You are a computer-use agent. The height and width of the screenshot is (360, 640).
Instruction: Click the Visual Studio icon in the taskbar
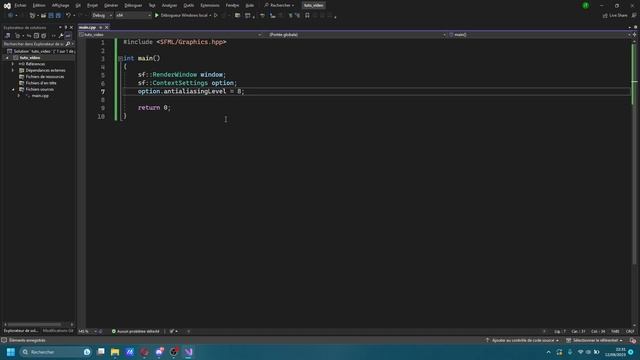tap(188, 351)
